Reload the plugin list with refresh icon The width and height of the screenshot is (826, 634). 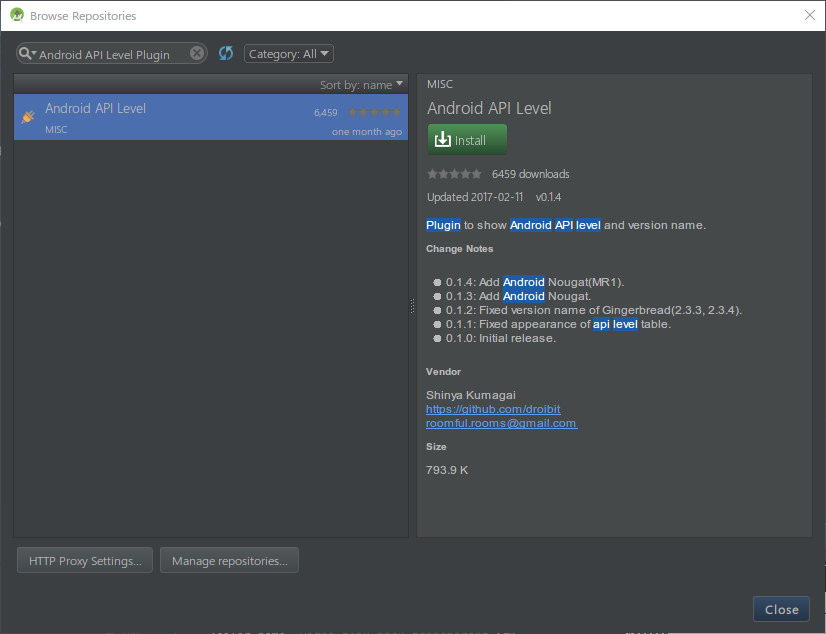tap(226, 53)
